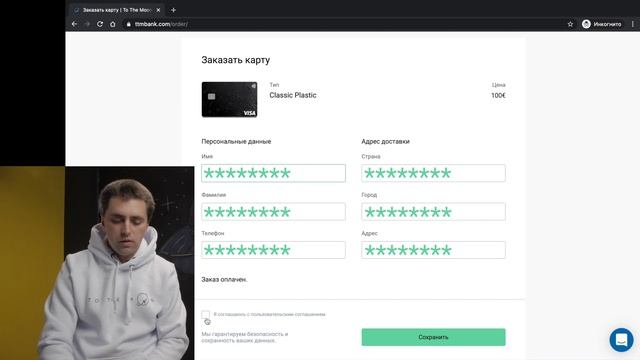Image resolution: width=640 pixels, height=360 pixels.
Task: Click the ttmbank.com address bar
Action: [x=343, y=24]
